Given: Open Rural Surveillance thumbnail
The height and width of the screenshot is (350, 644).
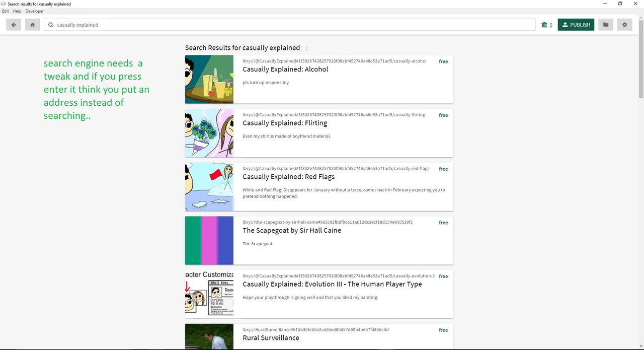Looking at the screenshot, I should click(209, 336).
